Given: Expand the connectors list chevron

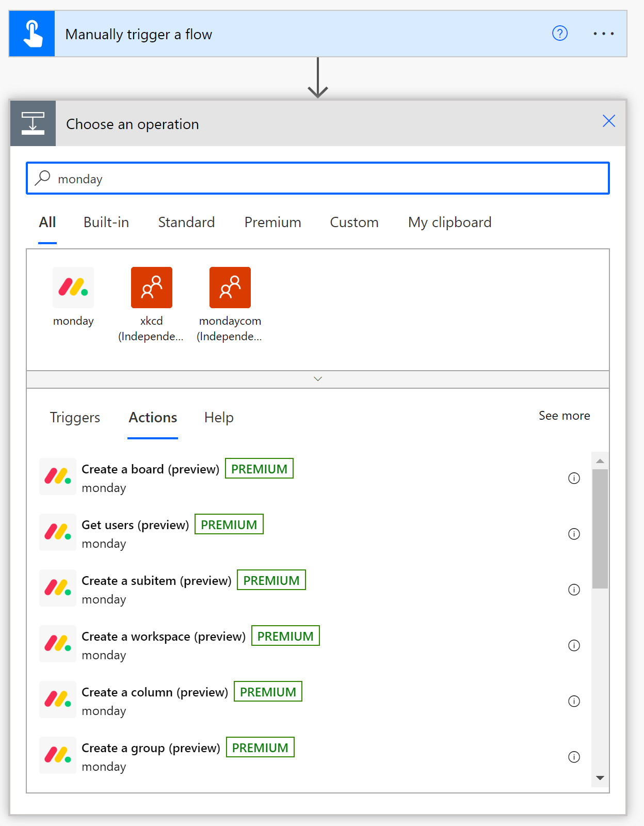Looking at the screenshot, I should [x=318, y=379].
